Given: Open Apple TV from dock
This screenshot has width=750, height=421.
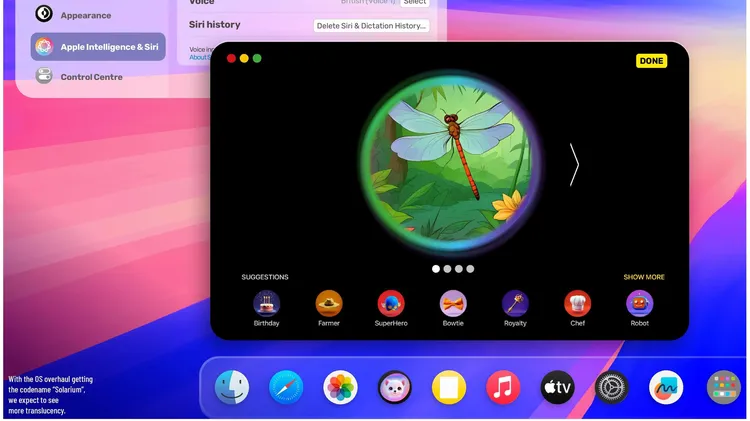Looking at the screenshot, I should 557,387.
